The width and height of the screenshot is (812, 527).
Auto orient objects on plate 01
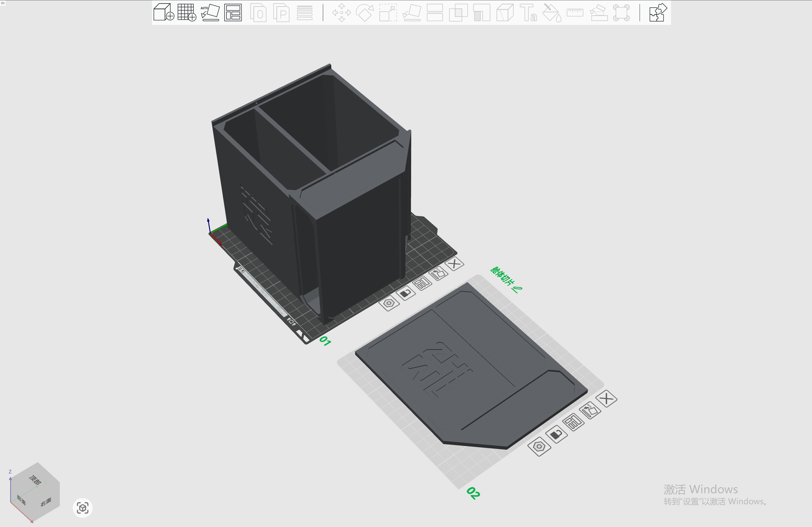(x=438, y=274)
